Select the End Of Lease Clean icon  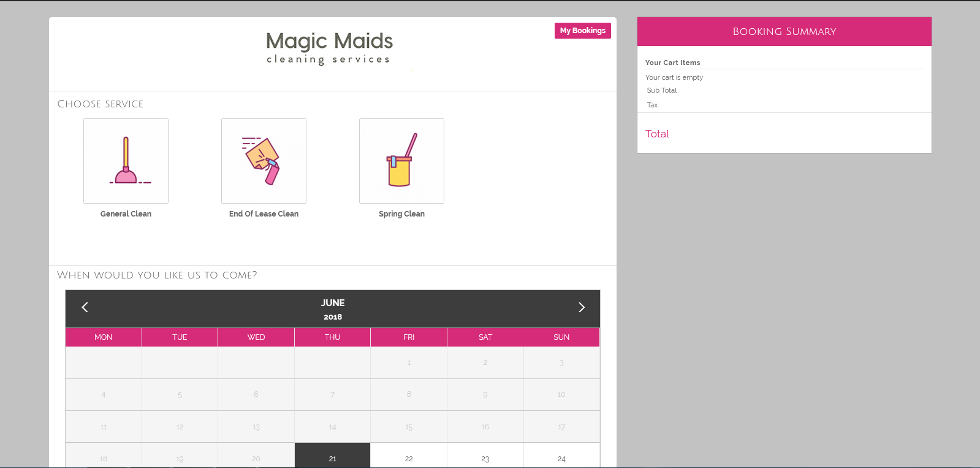(x=264, y=161)
